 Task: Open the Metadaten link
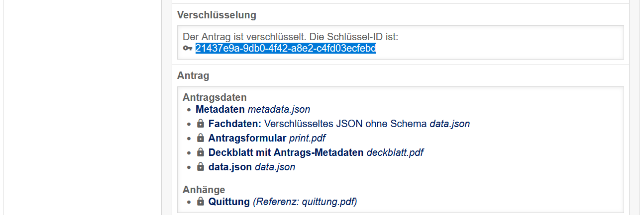(x=220, y=109)
